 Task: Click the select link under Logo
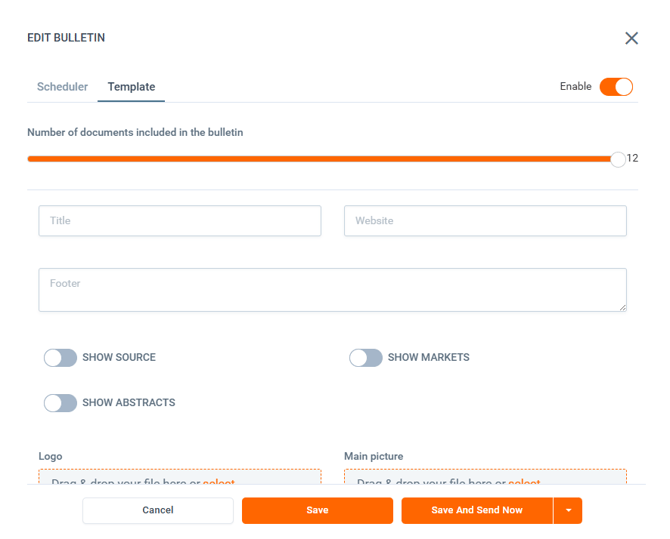(x=219, y=482)
